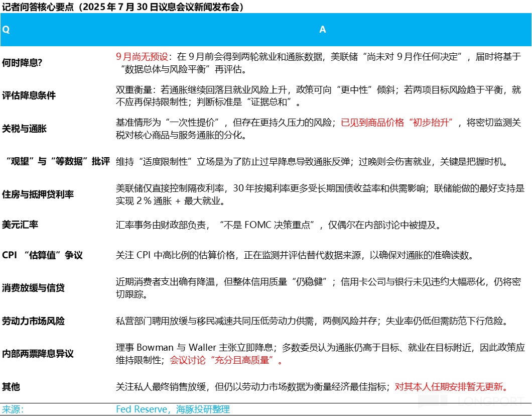
Task: Click the source text Fed Reserve，海豚投研整理
Action: pos(173,409)
